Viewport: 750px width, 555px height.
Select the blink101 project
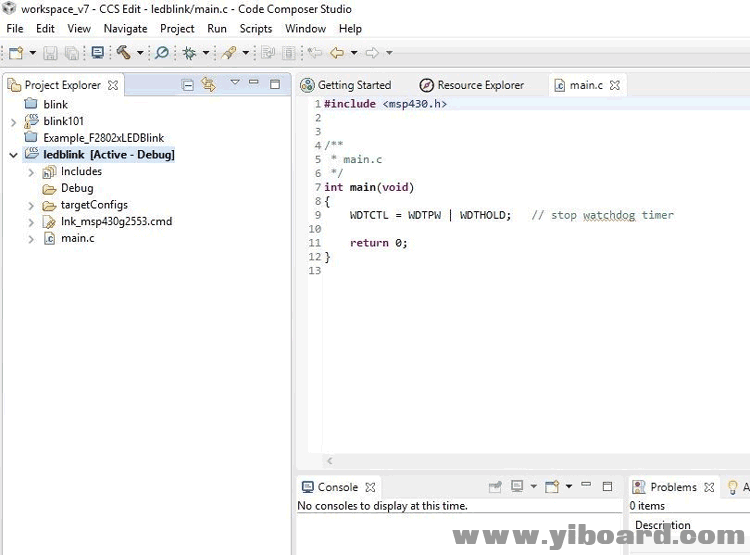54,121
